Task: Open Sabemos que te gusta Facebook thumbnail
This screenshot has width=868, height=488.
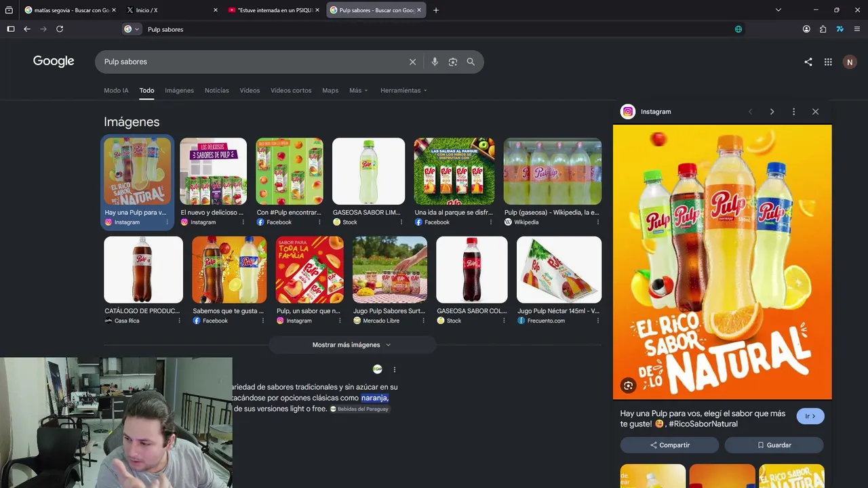Action: coord(229,270)
